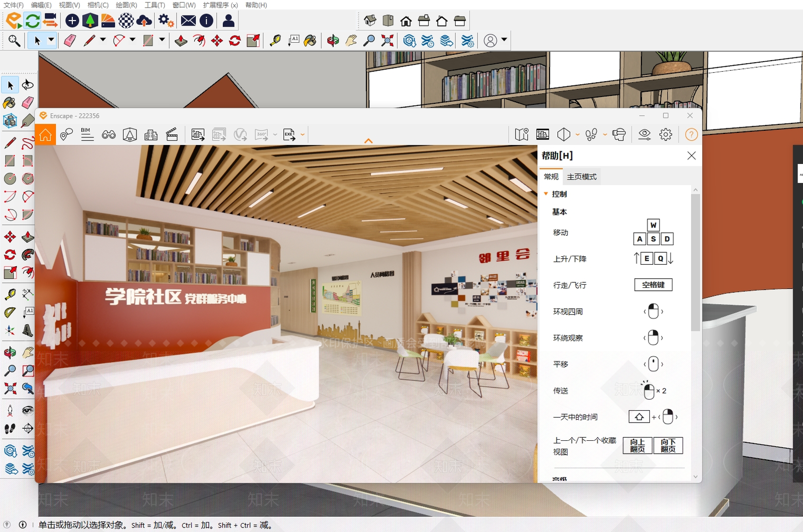
Task: Click help panel scrollbar down arrow
Action: pyautogui.click(x=695, y=477)
